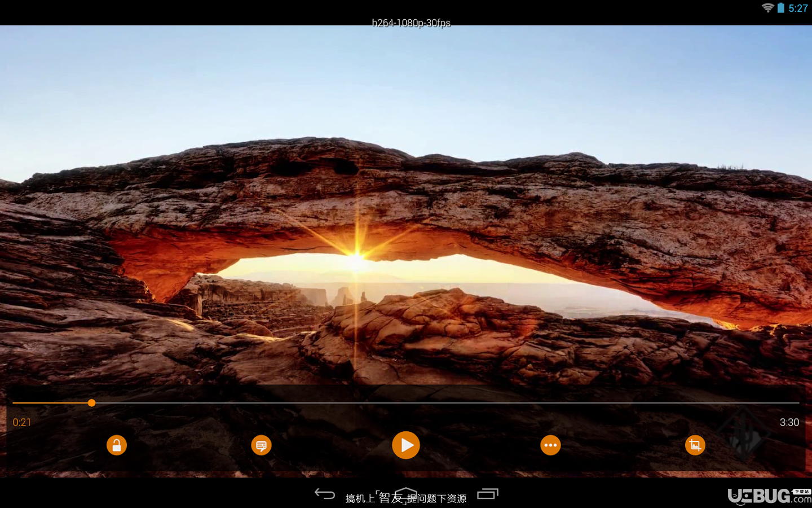The image size is (812, 508).
Task: Tap the 5:27 clock in status bar
Action: point(798,8)
